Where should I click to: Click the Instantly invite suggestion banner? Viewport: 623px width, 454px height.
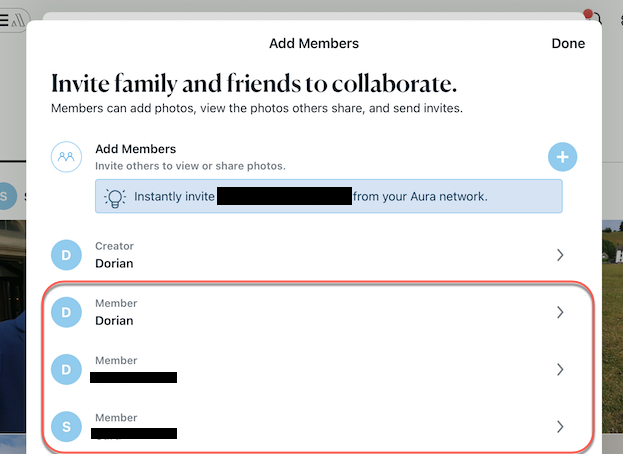coord(328,197)
